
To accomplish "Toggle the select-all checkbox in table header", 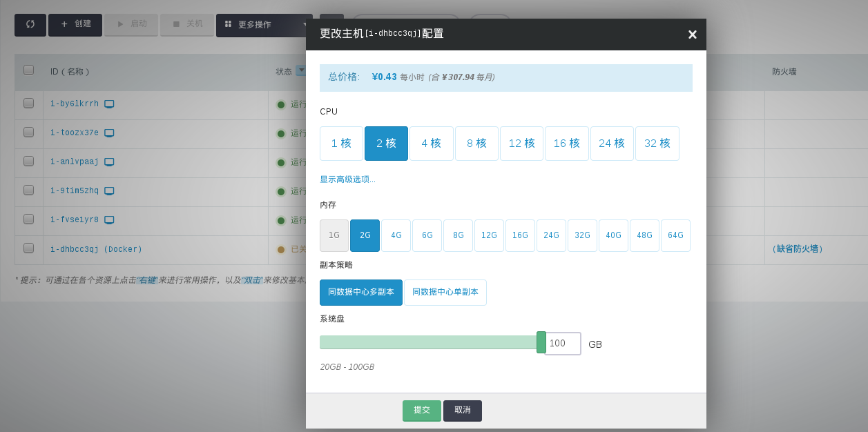I will (x=28, y=70).
